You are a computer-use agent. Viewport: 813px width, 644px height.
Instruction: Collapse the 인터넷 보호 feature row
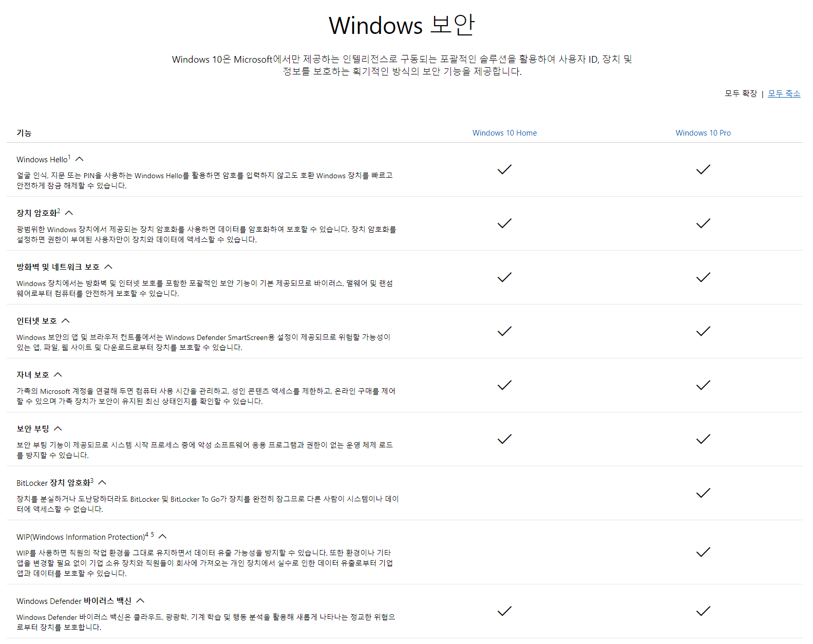point(65,321)
